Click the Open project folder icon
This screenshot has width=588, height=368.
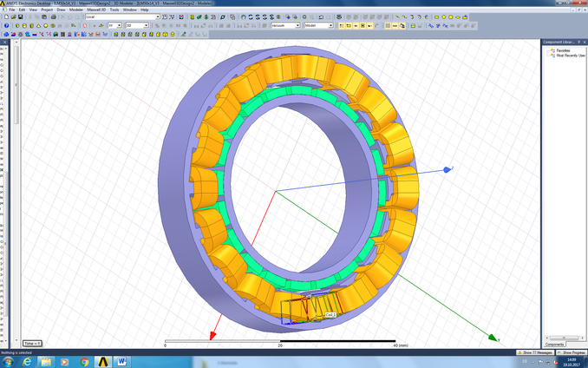pyautogui.click(x=14, y=16)
